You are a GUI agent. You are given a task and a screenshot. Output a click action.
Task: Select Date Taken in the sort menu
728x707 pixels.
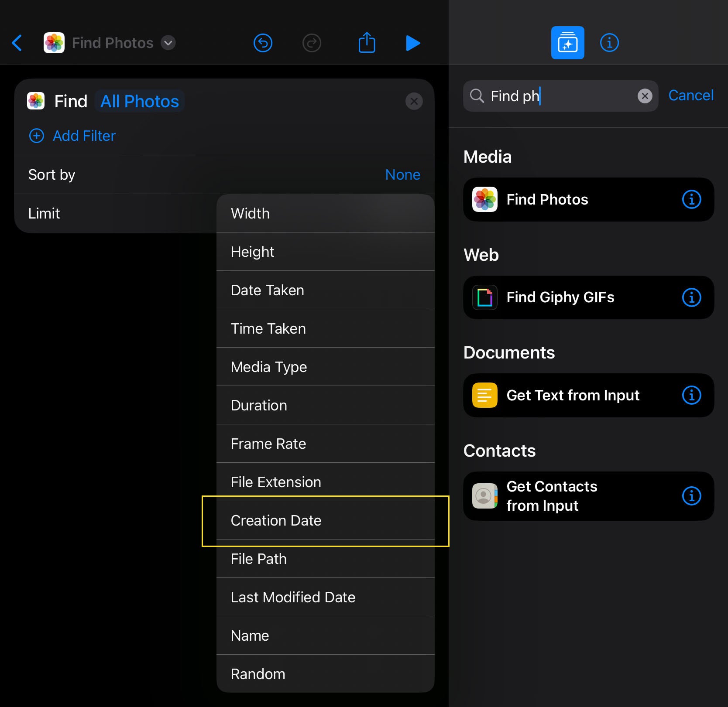[325, 290]
